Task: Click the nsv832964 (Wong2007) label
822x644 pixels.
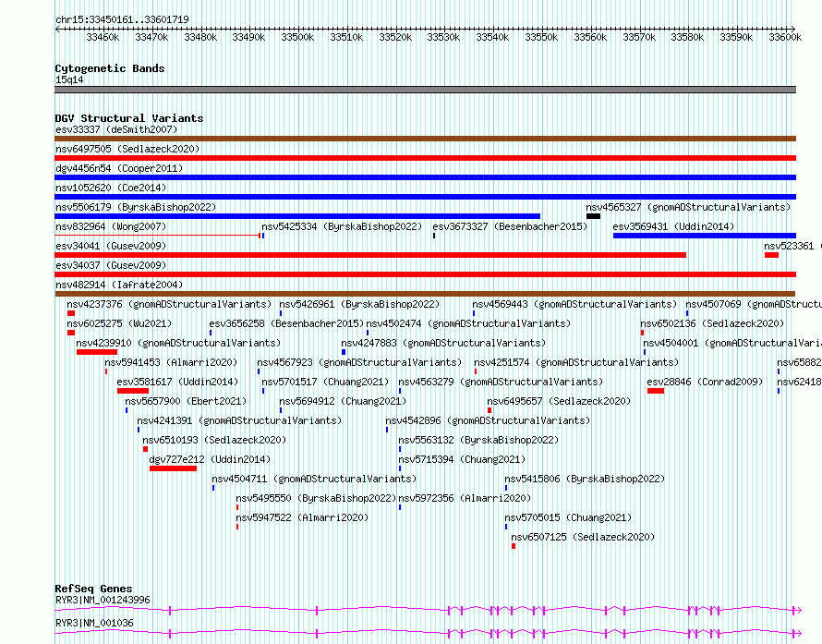Action: [111, 226]
